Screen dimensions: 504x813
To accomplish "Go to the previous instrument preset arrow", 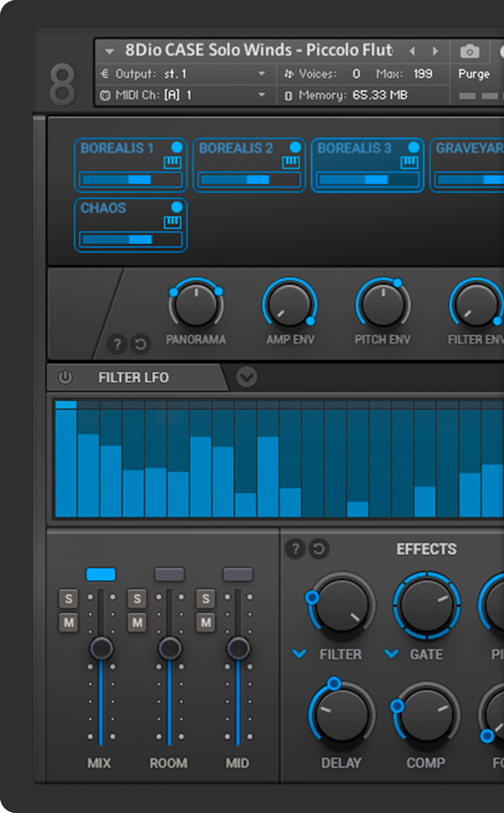I will (412, 52).
